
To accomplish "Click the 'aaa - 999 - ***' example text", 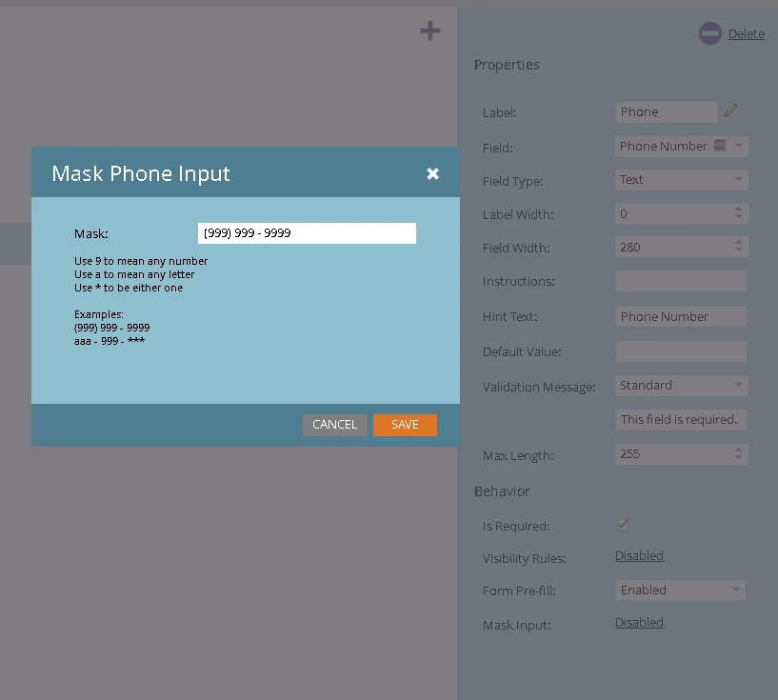I will [x=110, y=341].
